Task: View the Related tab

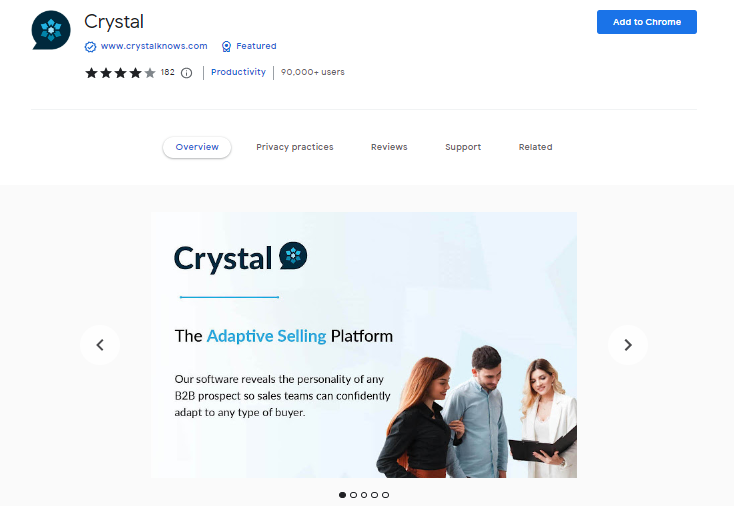Action: pyautogui.click(x=536, y=147)
